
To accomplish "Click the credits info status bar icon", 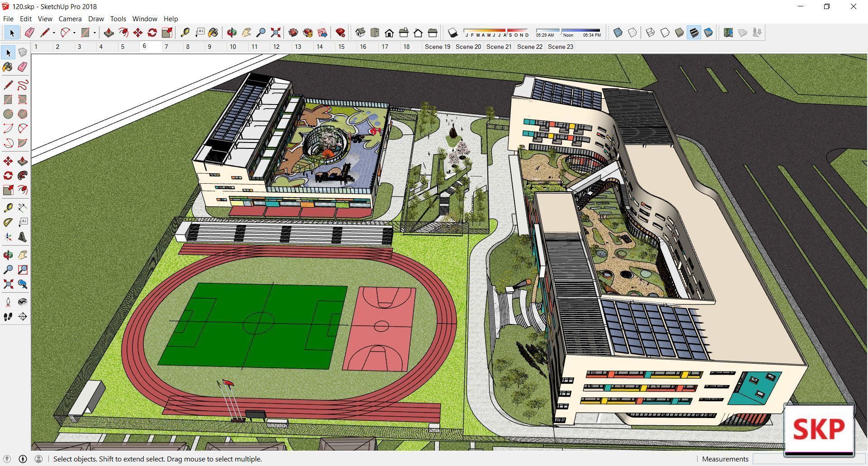I will pos(23,459).
